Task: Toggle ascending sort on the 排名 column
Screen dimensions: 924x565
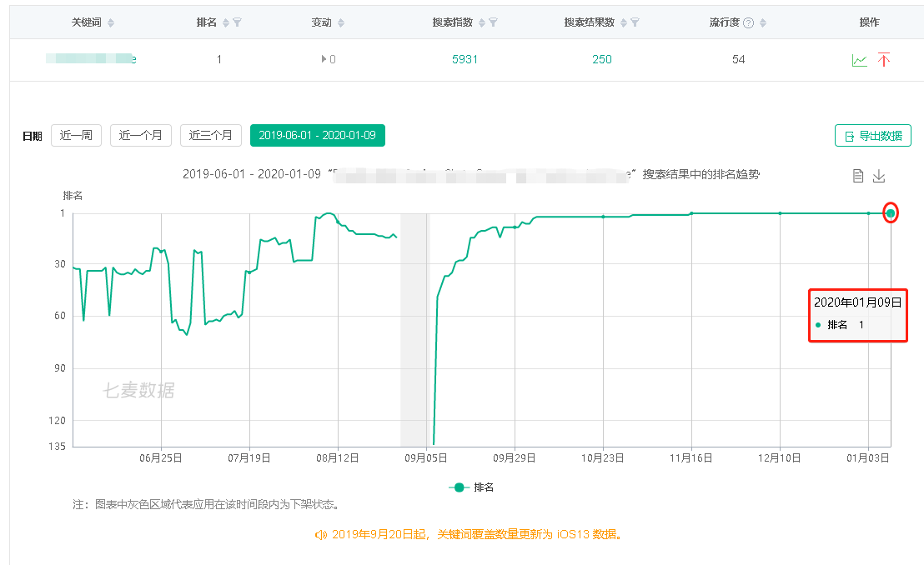Action: tap(224, 21)
